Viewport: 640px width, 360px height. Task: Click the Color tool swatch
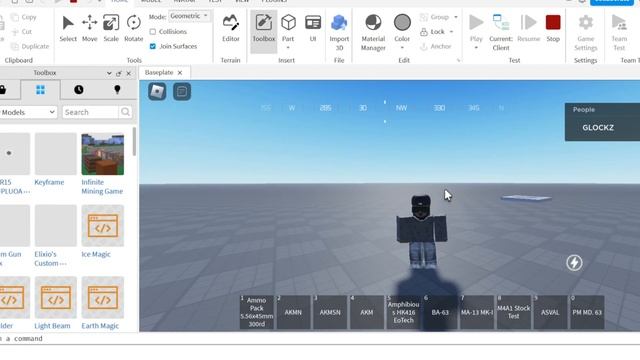(402, 23)
